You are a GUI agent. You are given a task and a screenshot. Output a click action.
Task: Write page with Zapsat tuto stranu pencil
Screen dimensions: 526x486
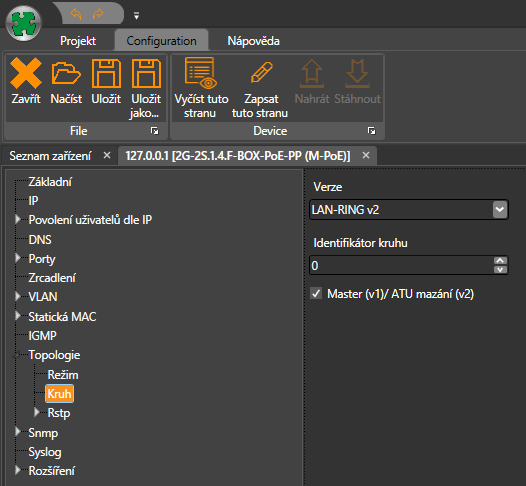coord(262,72)
